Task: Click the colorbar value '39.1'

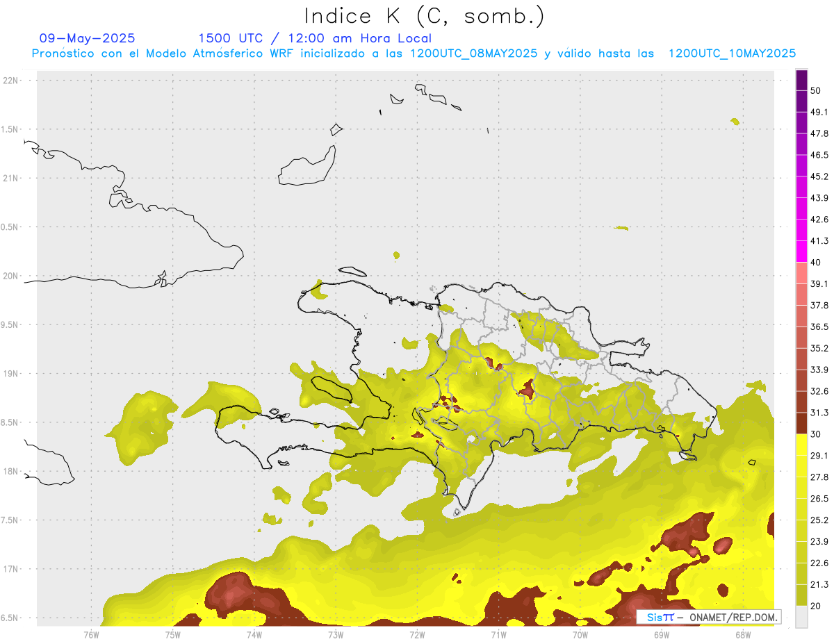Action: pos(819,284)
